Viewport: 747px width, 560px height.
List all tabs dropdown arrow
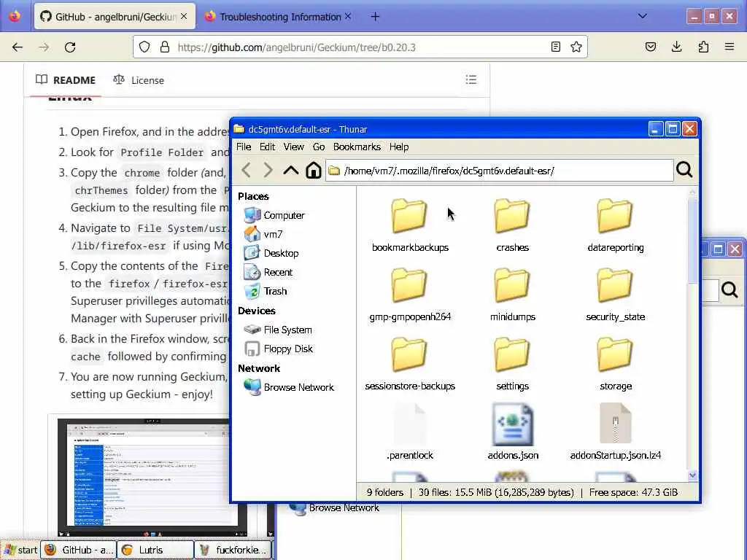[642, 16]
